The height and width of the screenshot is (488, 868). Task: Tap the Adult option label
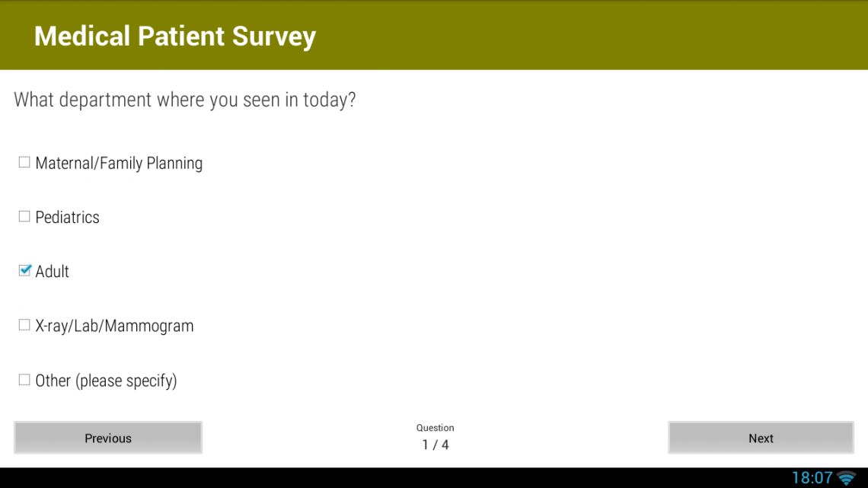[53, 272]
